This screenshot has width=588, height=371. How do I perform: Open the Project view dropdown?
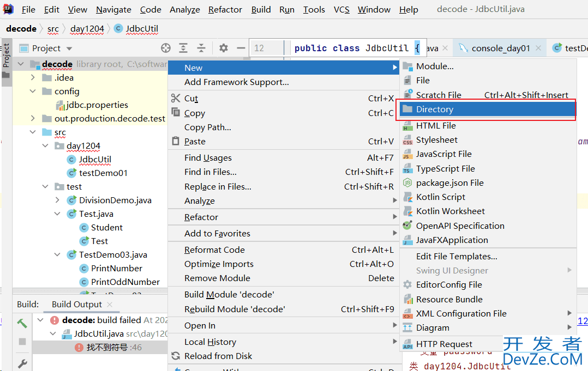69,48
